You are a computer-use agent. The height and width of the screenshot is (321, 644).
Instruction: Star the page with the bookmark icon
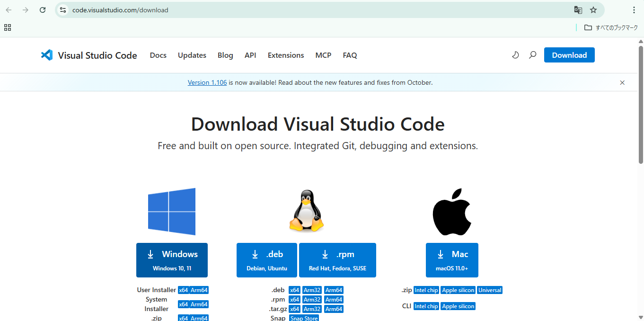point(593,9)
